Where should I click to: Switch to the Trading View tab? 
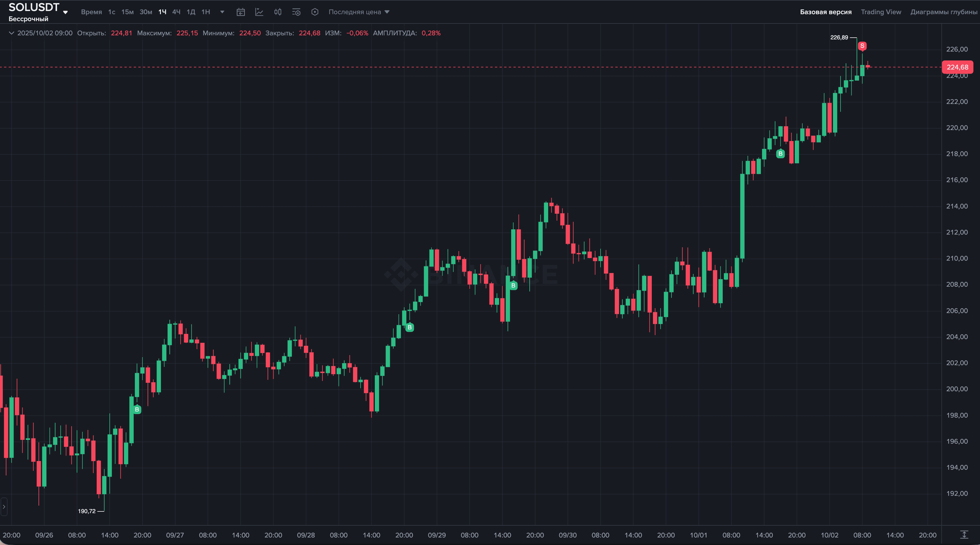pos(881,12)
